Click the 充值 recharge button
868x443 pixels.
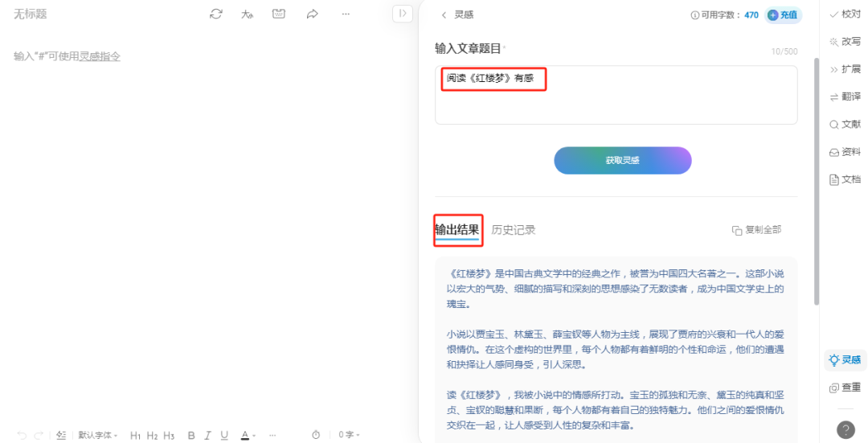(783, 15)
